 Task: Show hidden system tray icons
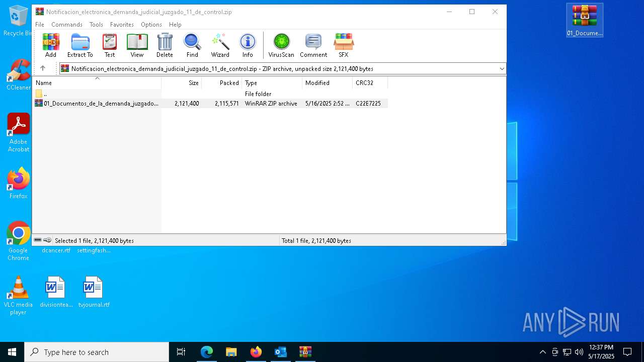click(542, 352)
